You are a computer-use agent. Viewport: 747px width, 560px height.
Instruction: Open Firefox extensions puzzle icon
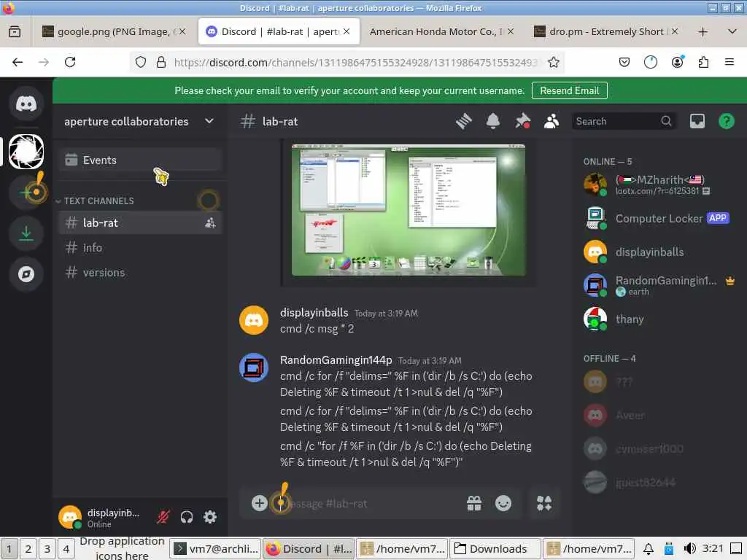[703, 62]
